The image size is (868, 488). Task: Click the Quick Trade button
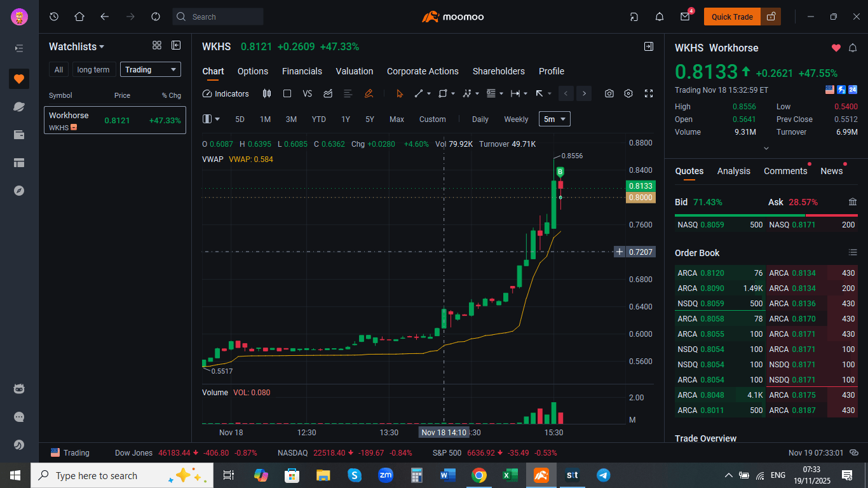tap(732, 17)
